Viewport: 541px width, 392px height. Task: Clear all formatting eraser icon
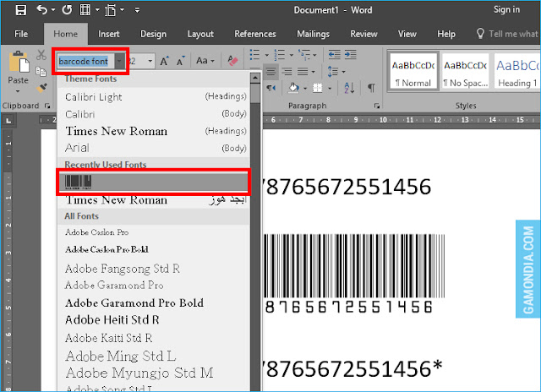click(233, 61)
